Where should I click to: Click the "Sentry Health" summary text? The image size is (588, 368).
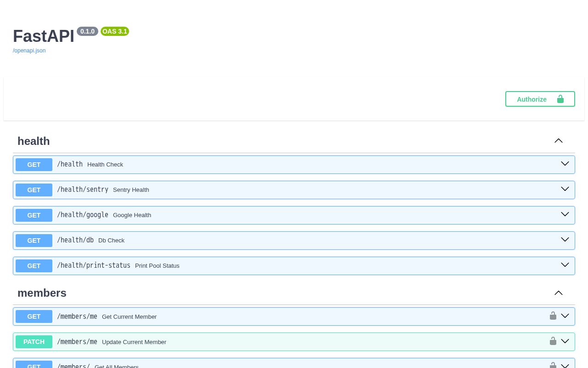131,190
